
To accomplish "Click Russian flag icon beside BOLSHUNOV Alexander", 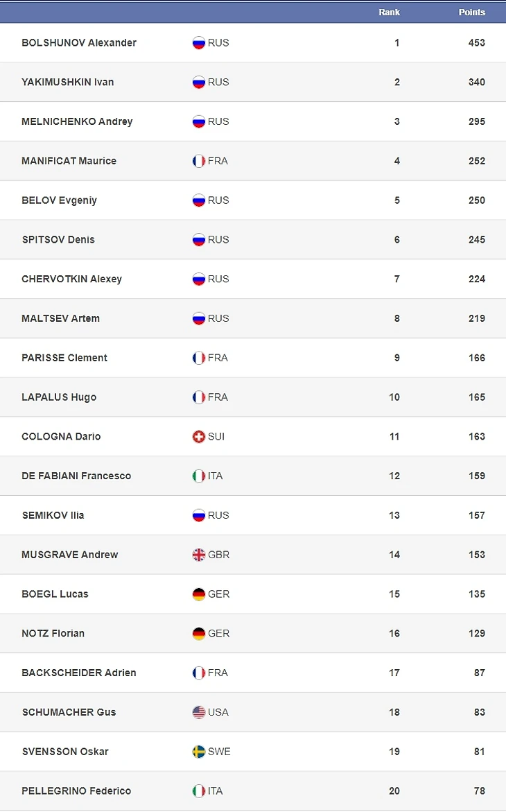I will click(x=199, y=43).
